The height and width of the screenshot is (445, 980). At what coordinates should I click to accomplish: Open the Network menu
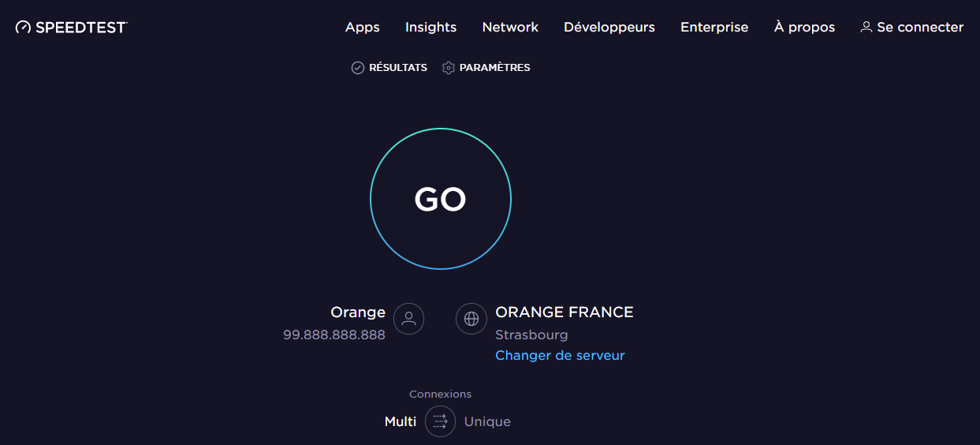[x=510, y=27]
